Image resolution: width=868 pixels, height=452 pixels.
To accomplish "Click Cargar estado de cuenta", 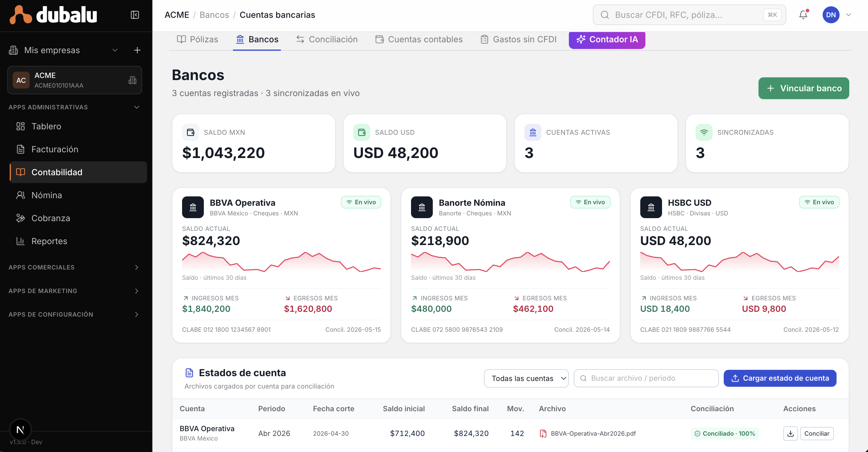I will tap(780, 378).
